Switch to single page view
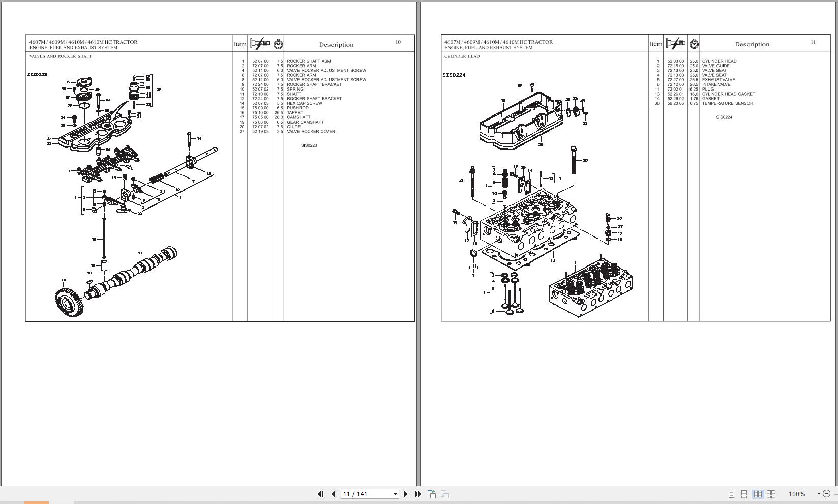This screenshot has width=838, height=504. point(731,494)
